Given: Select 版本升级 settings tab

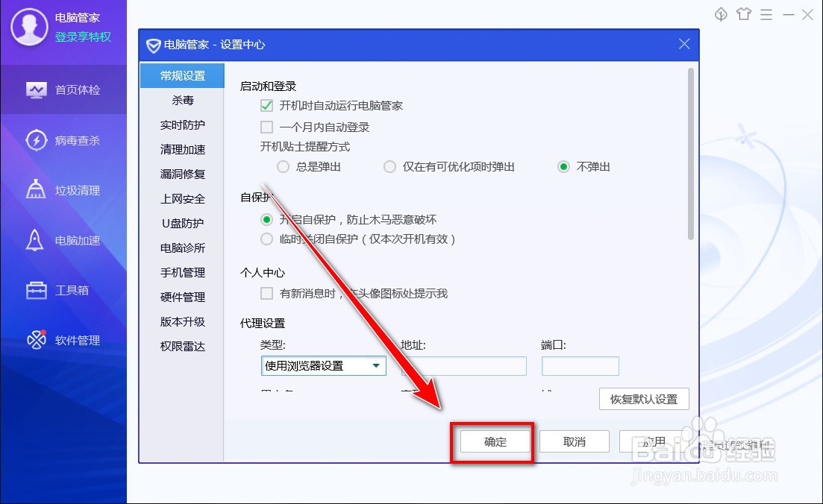Looking at the screenshot, I should coord(182,322).
